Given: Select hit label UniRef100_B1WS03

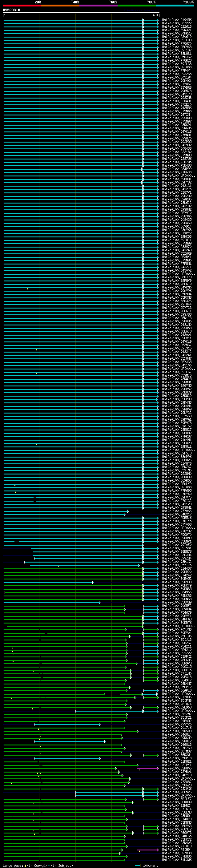Looking at the screenshot, I should tap(177, 731).
